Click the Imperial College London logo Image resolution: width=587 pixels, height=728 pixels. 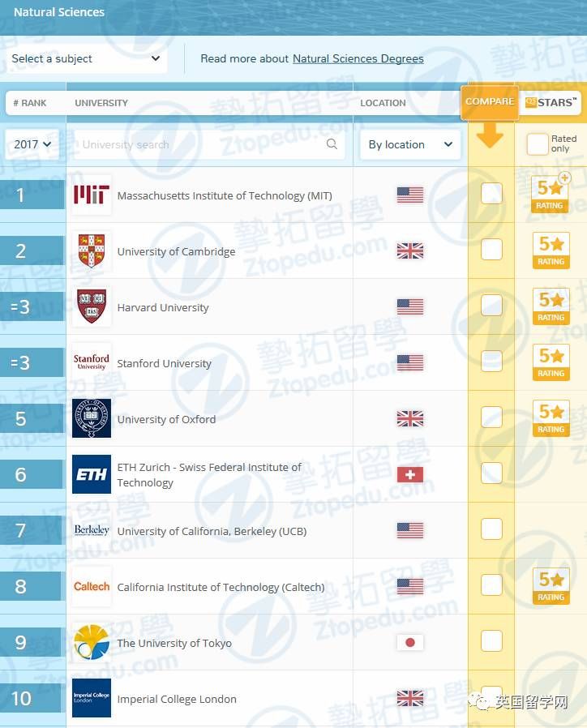pyautogui.click(x=92, y=698)
